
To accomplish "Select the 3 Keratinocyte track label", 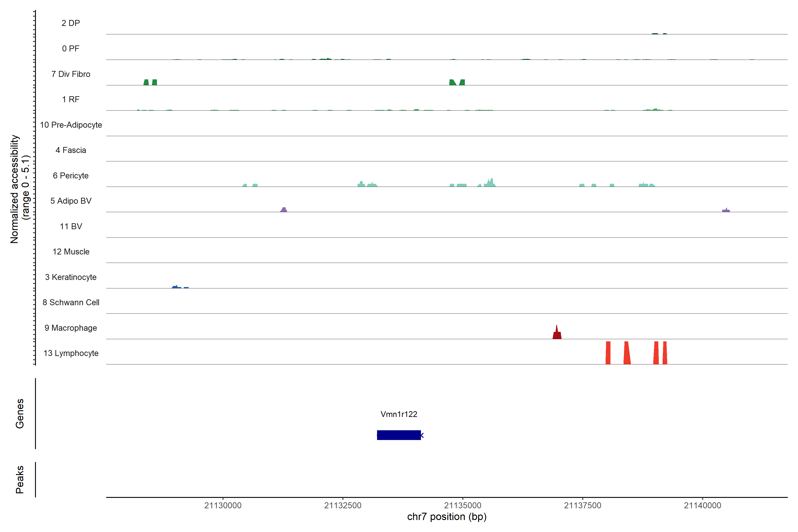I will [x=70, y=277].
